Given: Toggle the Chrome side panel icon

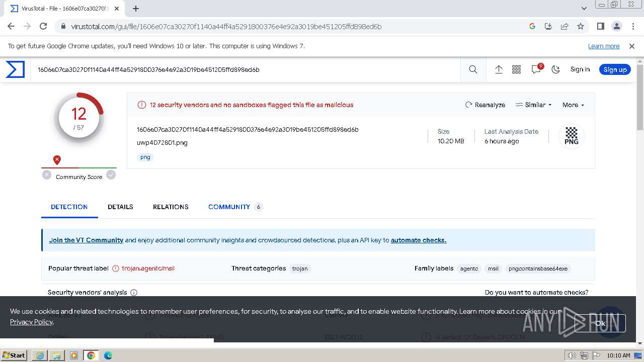Looking at the screenshot, I should click(600, 26).
